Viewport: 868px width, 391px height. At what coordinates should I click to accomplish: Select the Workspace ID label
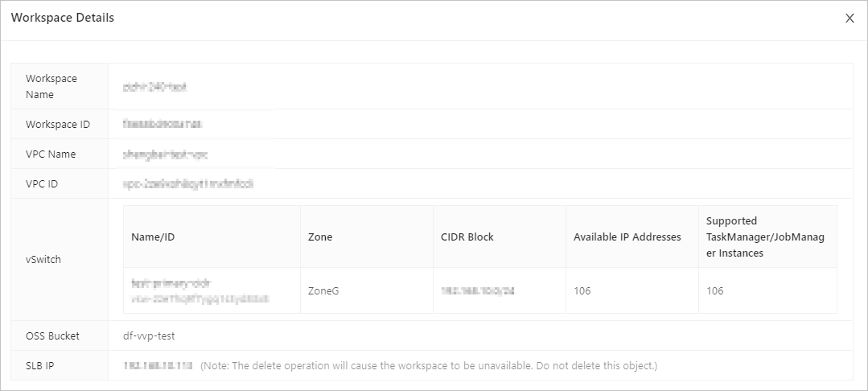click(x=58, y=124)
